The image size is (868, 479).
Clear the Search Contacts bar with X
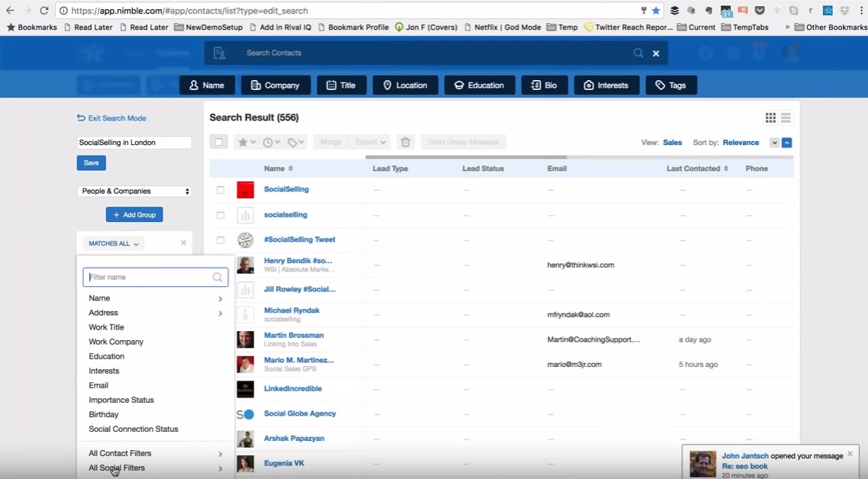coord(656,53)
